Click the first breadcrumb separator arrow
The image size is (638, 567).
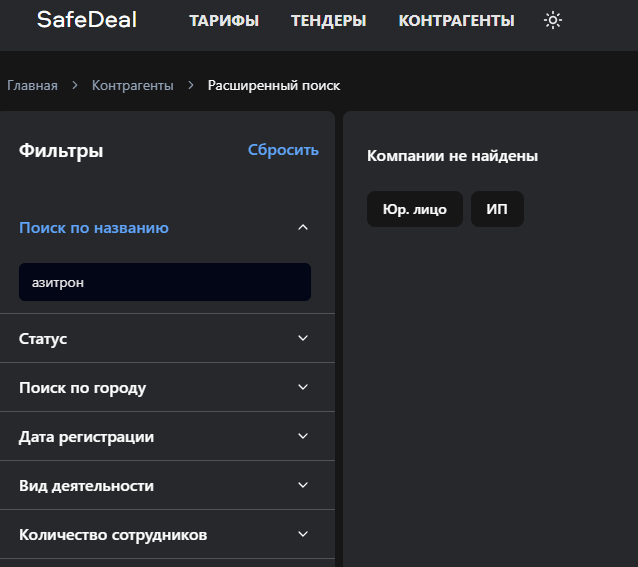tap(75, 86)
